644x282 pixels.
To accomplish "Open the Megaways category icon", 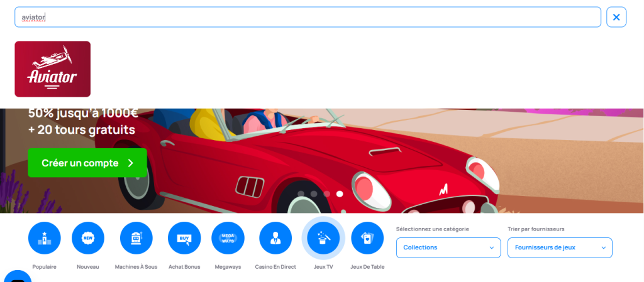I will (x=228, y=238).
